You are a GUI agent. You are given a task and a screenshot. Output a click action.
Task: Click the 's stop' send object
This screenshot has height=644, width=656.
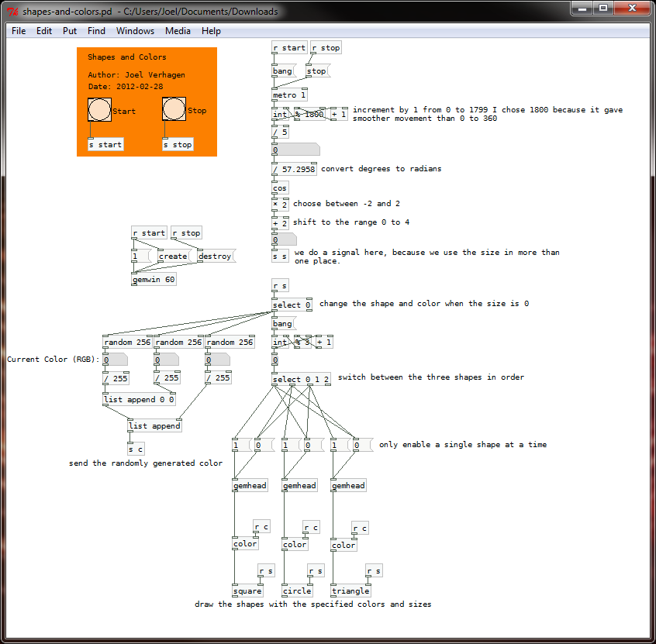pyautogui.click(x=178, y=145)
